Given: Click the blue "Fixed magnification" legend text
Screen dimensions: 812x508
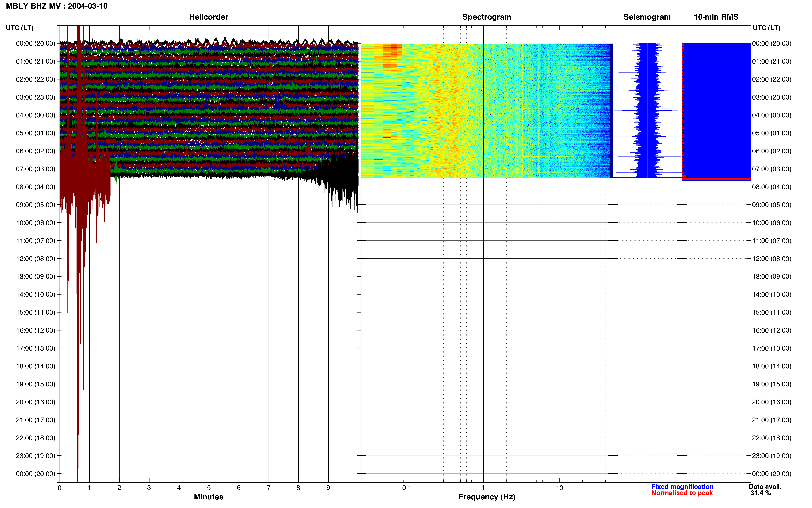Looking at the screenshot, I should tap(682, 487).
